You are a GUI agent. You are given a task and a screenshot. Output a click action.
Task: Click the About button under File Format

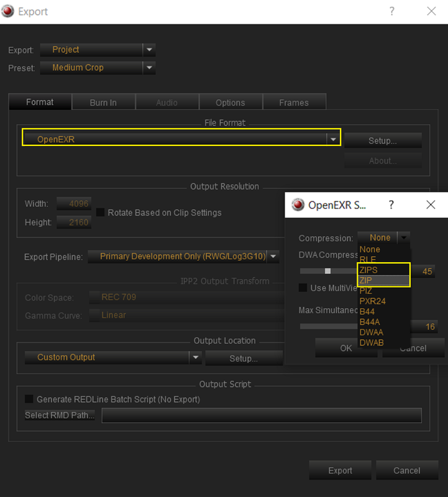(383, 161)
